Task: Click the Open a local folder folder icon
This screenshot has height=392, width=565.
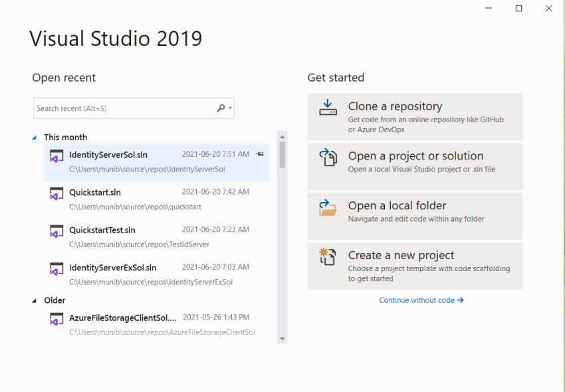Action: click(328, 207)
